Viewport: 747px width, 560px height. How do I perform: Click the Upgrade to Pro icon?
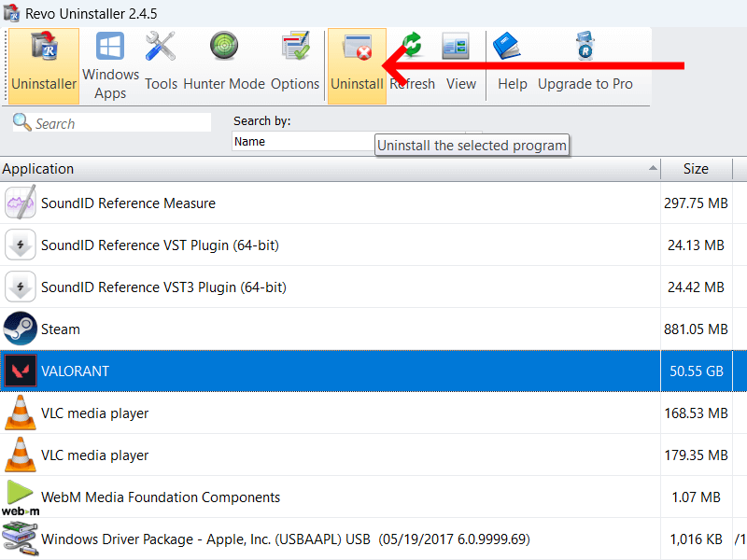[x=585, y=45]
